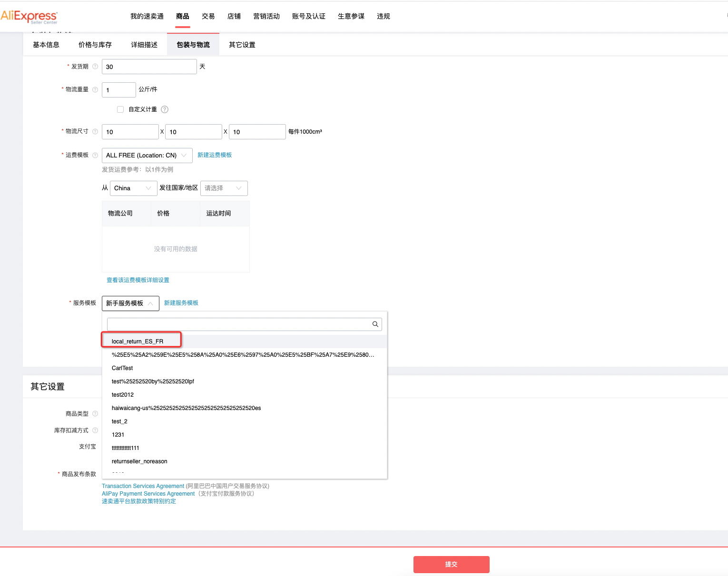Select test%25252520by%25252520lpf option

tap(245, 381)
